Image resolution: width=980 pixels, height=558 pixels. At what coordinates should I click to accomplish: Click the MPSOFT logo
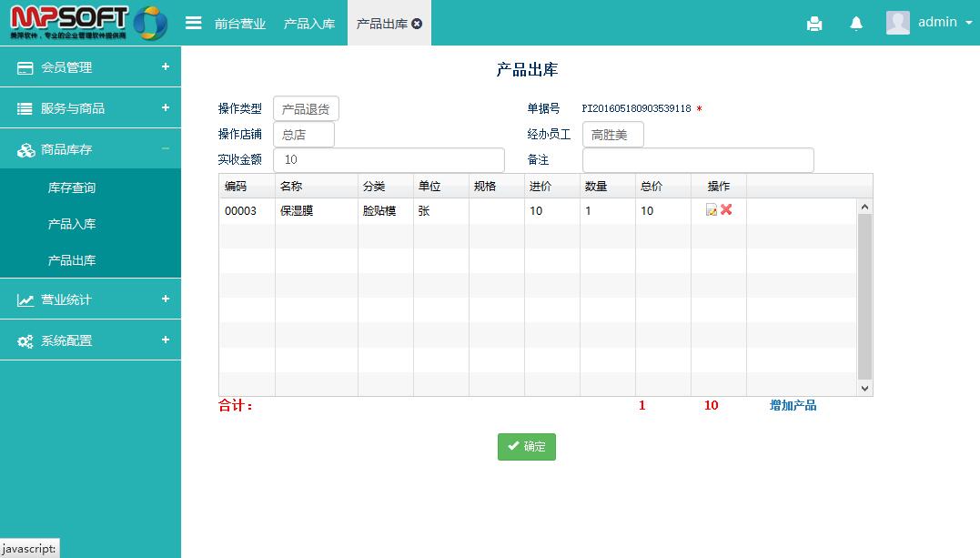point(88,23)
